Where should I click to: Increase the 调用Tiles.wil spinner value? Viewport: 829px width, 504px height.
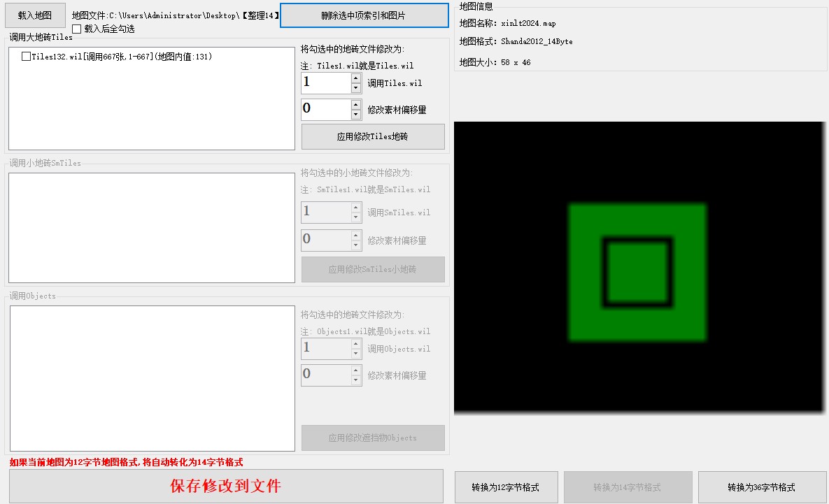(x=356, y=78)
